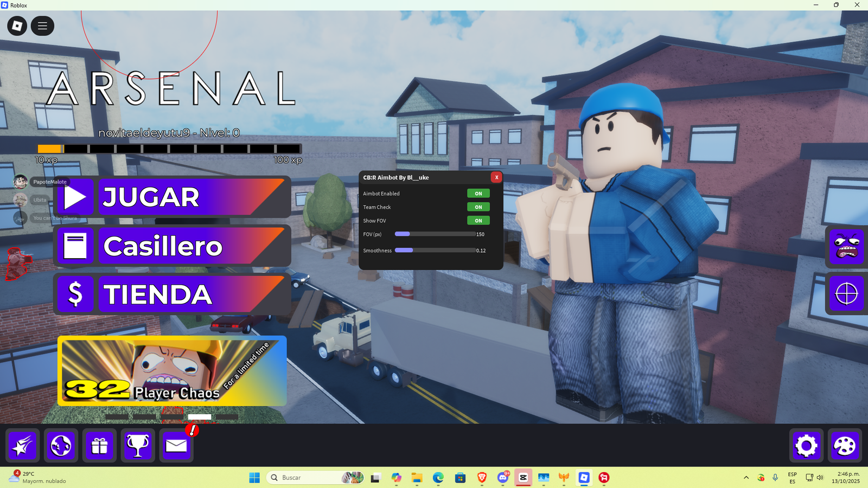Click the shooting star icon at bottom left
The image size is (868, 488).
(22, 446)
